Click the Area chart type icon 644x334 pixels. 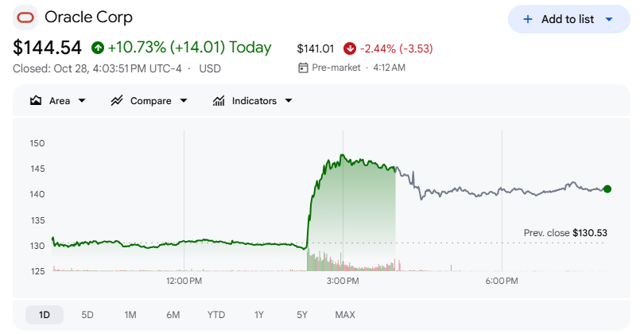click(36, 101)
